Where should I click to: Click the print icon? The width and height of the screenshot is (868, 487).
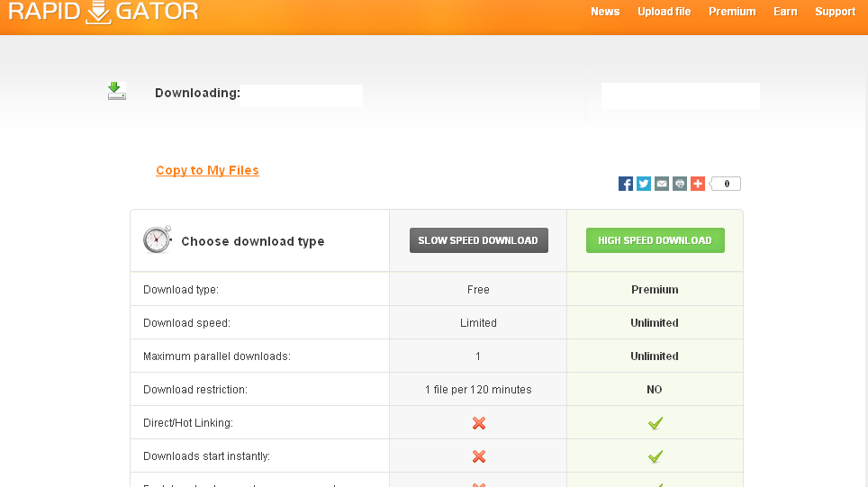tap(680, 184)
